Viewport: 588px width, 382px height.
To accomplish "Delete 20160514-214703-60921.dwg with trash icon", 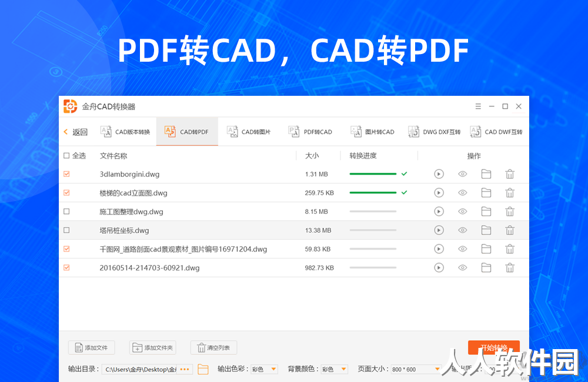I will pos(510,267).
